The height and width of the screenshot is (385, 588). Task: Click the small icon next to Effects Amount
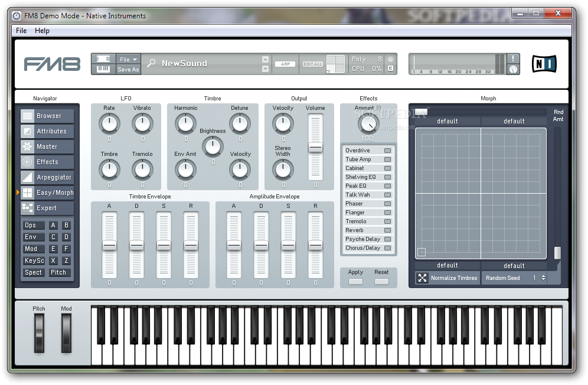378,107
